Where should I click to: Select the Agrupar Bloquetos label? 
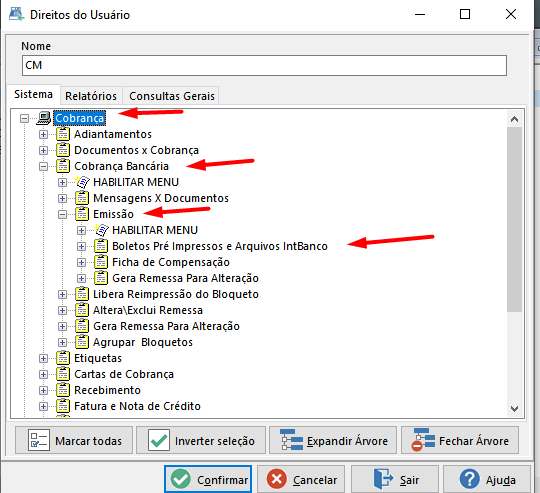tap(143, 343)
